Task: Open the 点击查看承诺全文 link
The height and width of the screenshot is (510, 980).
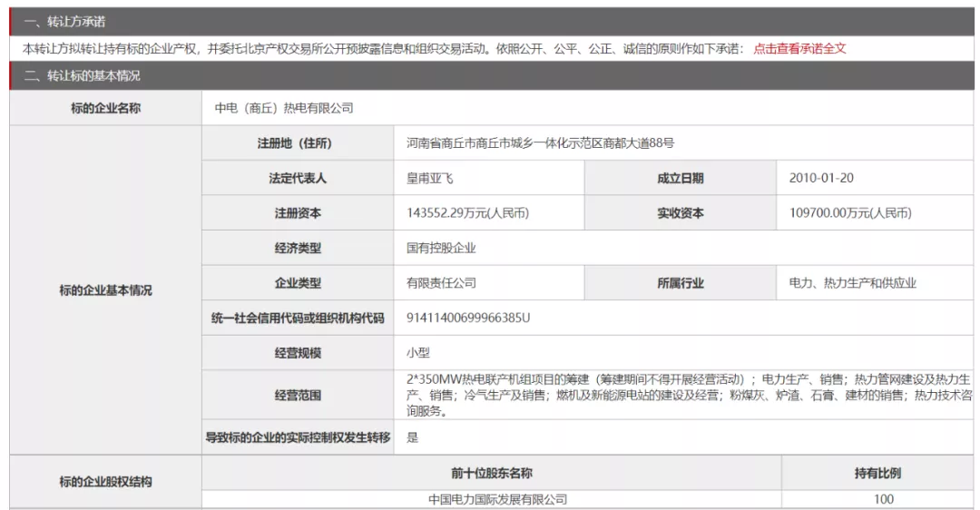Action: (x=799, y=49)
